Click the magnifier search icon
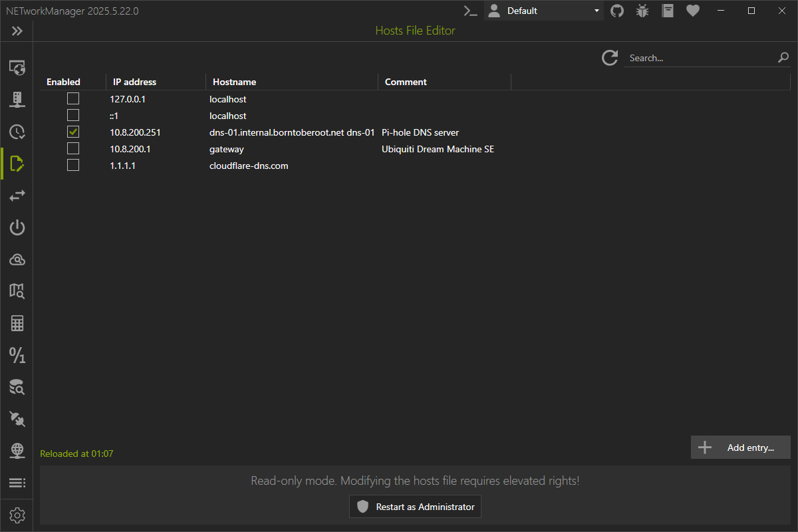 (783, 58)
